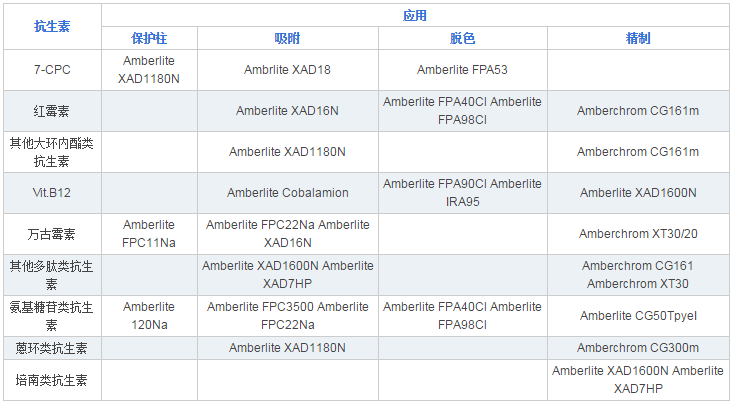This screenshot has width=731, height=403.
Task: Click the 应用 header at top
Action: [x=414, y=15]
